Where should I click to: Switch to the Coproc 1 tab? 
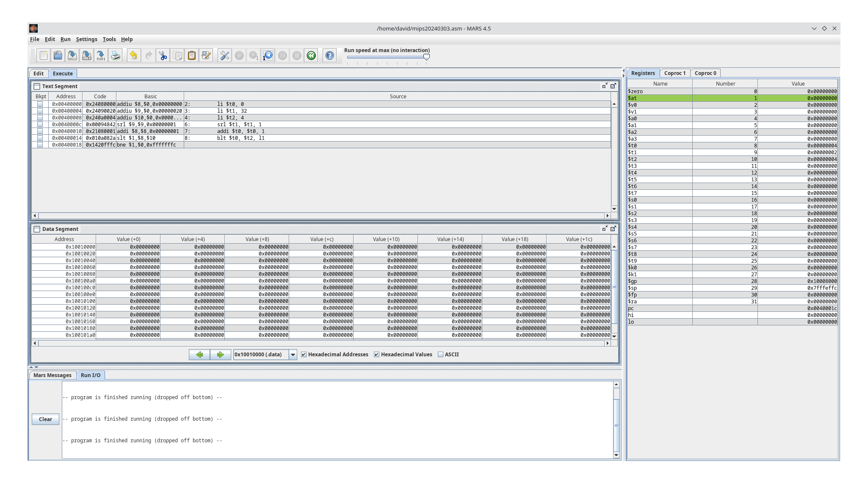click(676, 73)
